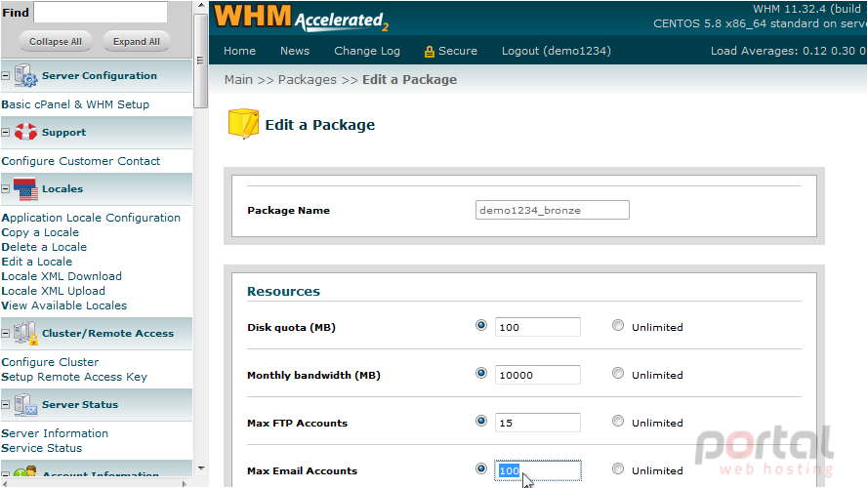This screenshot has height=488, width=868.
Task: Open View Available Locales
Action: 64,305
